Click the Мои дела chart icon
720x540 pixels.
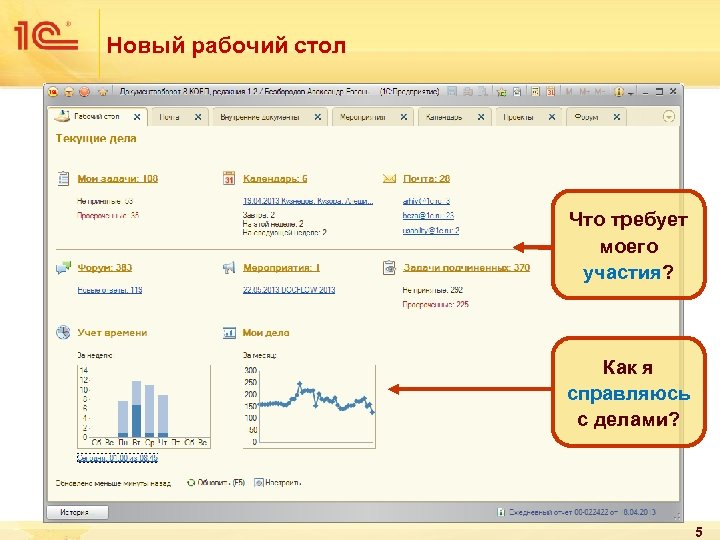(229, 332)
